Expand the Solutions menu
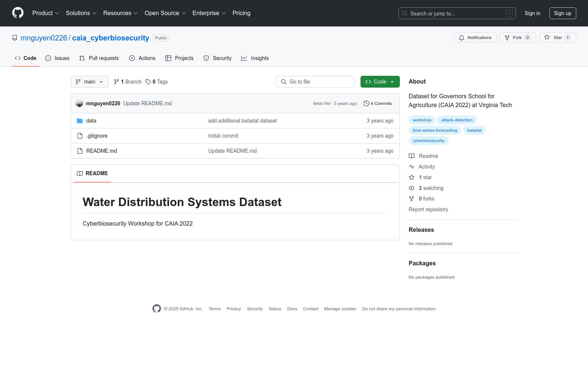 (x=81, y=13)
